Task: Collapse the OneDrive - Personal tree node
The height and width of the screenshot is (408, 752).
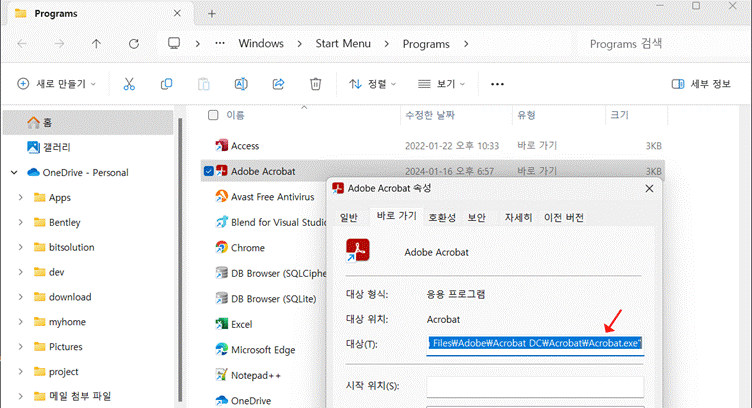Action: 14,172
